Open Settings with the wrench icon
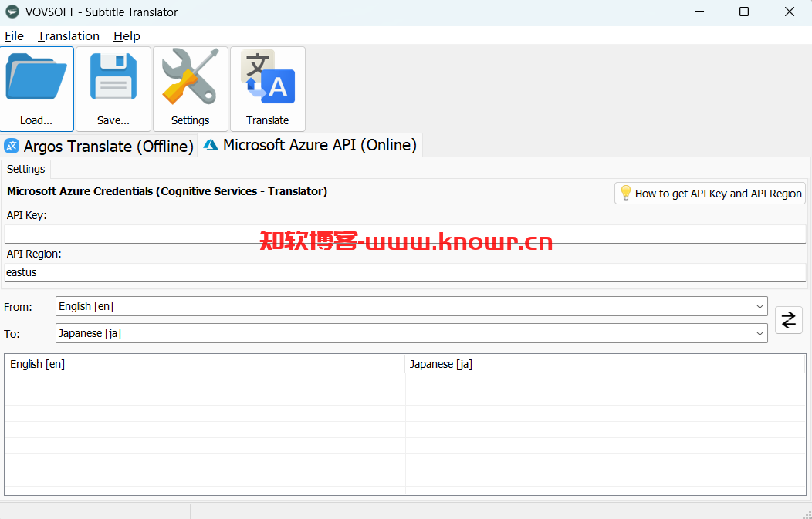This screenshot has width=812, height=519. 191,89
